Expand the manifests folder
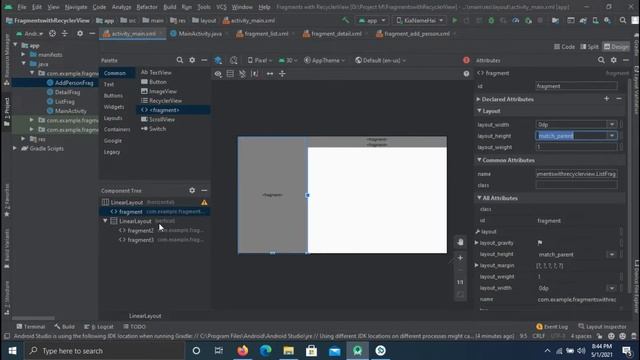640x360 pixels. [x=23, y=54]
